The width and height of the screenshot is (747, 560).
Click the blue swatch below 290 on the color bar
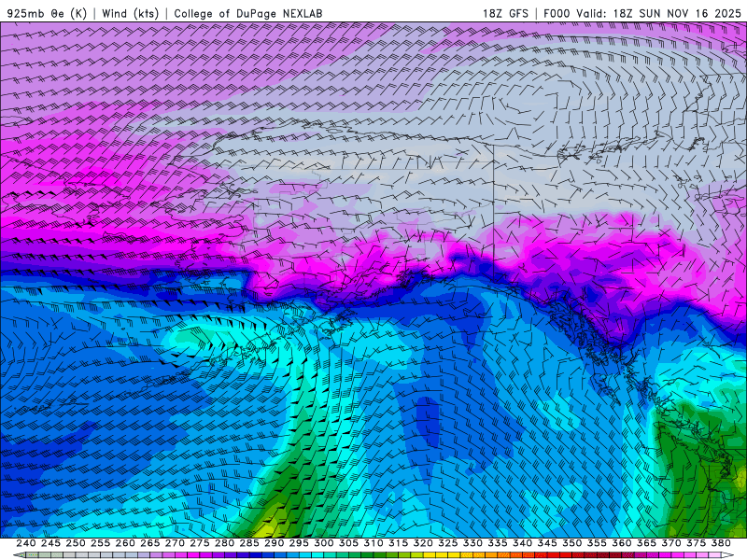pyautogui.click(x=279, y=555)
